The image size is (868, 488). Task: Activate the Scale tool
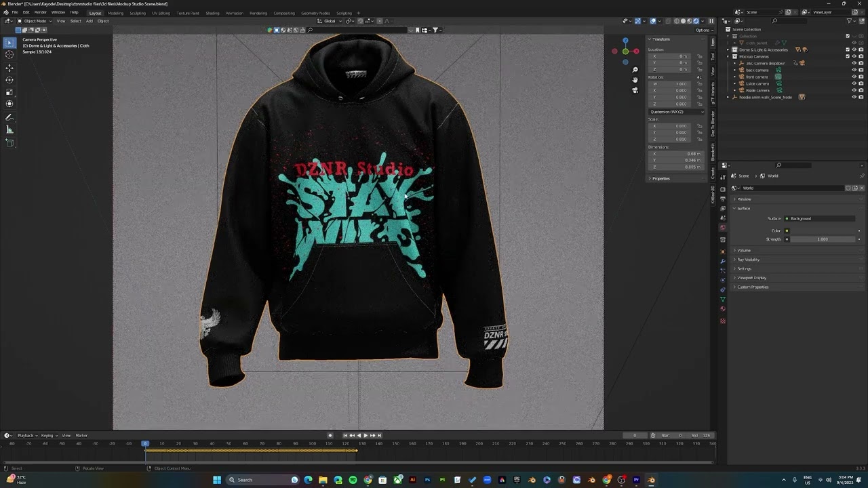tap(9, 91)
